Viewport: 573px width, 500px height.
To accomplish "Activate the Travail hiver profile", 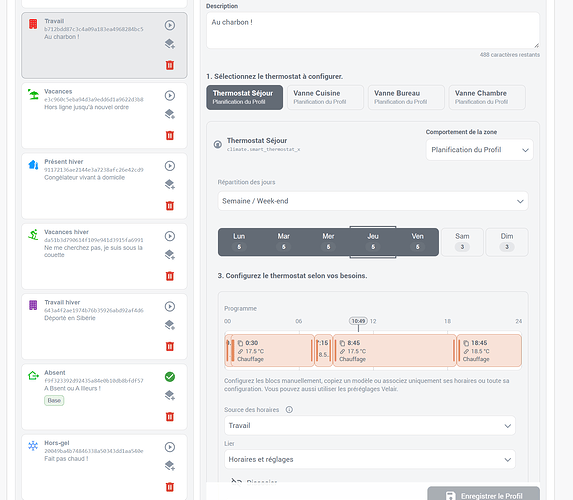I will (170, 306).
